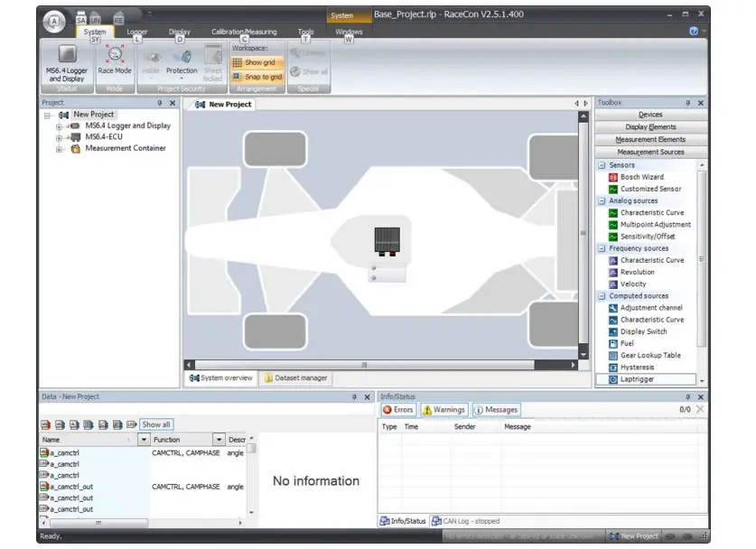
Task: Collapse the Sensors toolbox group
Action: click(602, 165)
